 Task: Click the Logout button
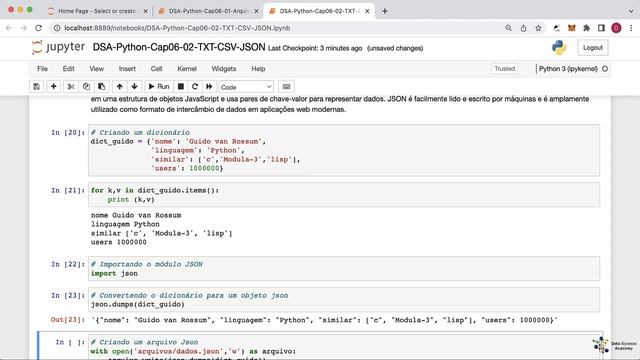pos(593,48)
